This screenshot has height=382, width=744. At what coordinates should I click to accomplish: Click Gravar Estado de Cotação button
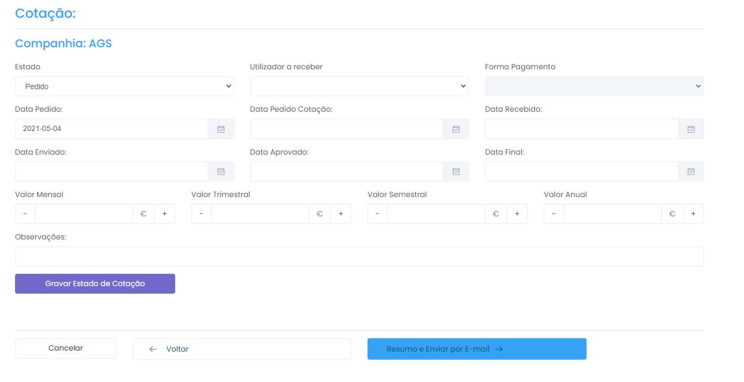coord(95,284)
